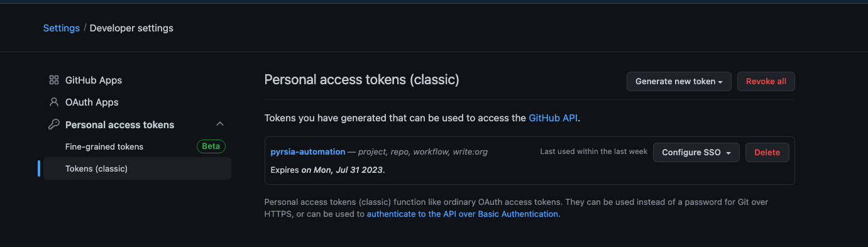Click the OAuth Apps person icon
This screenshot has width=868, height=247.
tap(54, 102)
